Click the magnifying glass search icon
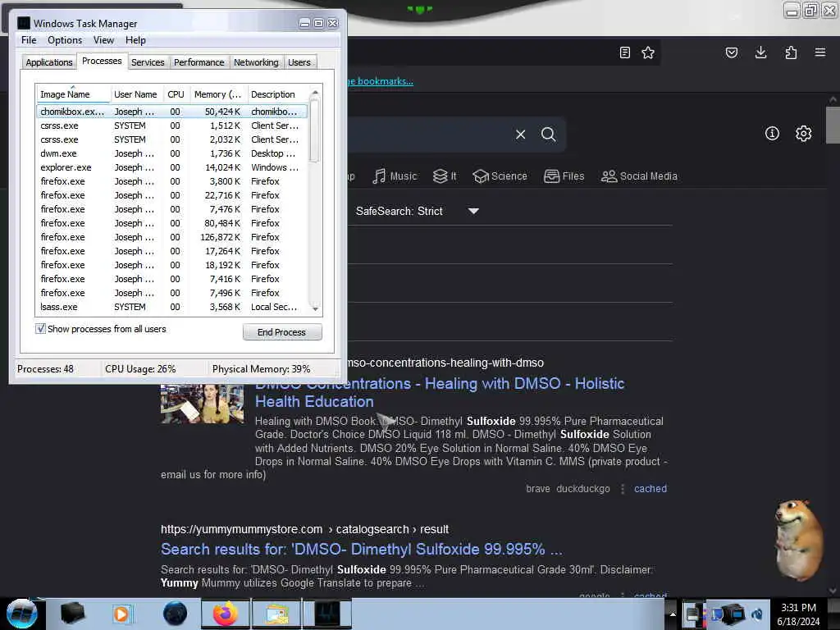 pos(548,135)
